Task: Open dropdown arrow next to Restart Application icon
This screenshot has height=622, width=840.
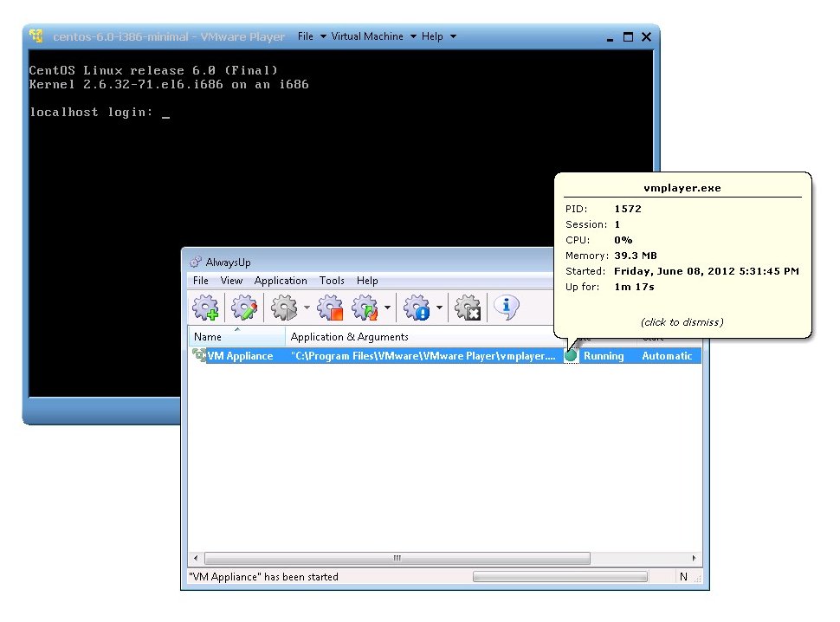Action: pyautogui.click(x=387, y=308)
